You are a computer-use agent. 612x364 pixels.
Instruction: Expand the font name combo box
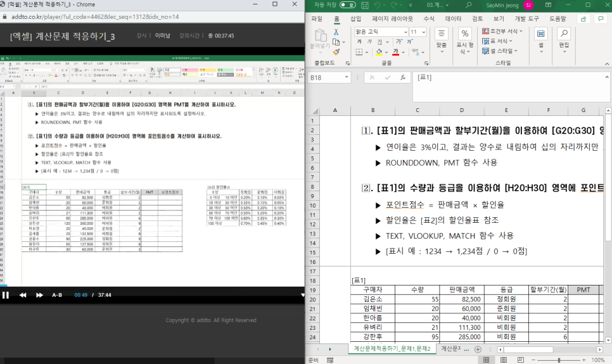405,32
